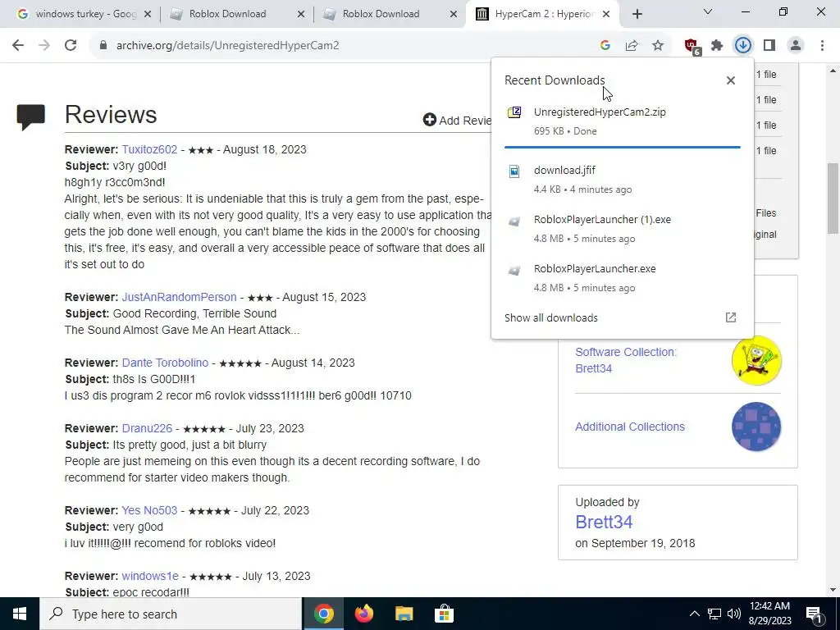The height and width of the screenshot is (630, 840).
Task: Open the tab search chevron
Action: click(x=708, y=11)
